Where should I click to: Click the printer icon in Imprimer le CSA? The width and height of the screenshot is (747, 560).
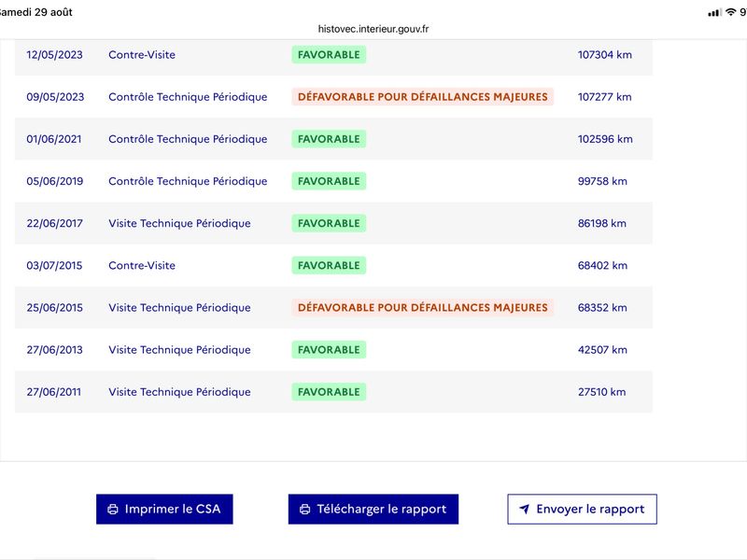(x=113, y=509)
